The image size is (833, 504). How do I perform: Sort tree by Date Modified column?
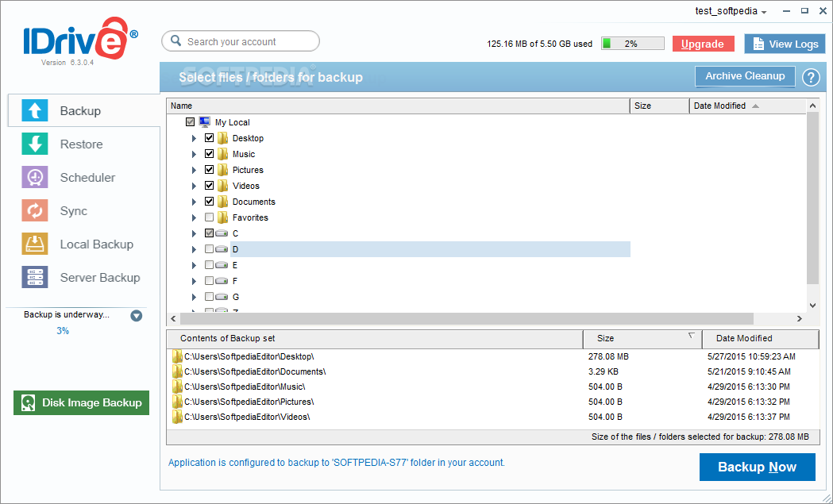pyautogui.click(x=747, y=106)
